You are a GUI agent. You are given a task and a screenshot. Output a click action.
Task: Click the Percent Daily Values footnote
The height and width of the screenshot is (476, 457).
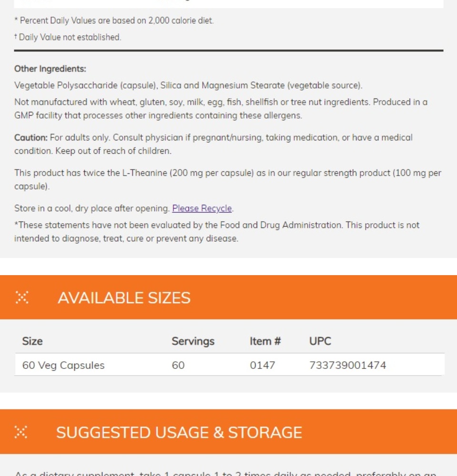coord(114,20)
